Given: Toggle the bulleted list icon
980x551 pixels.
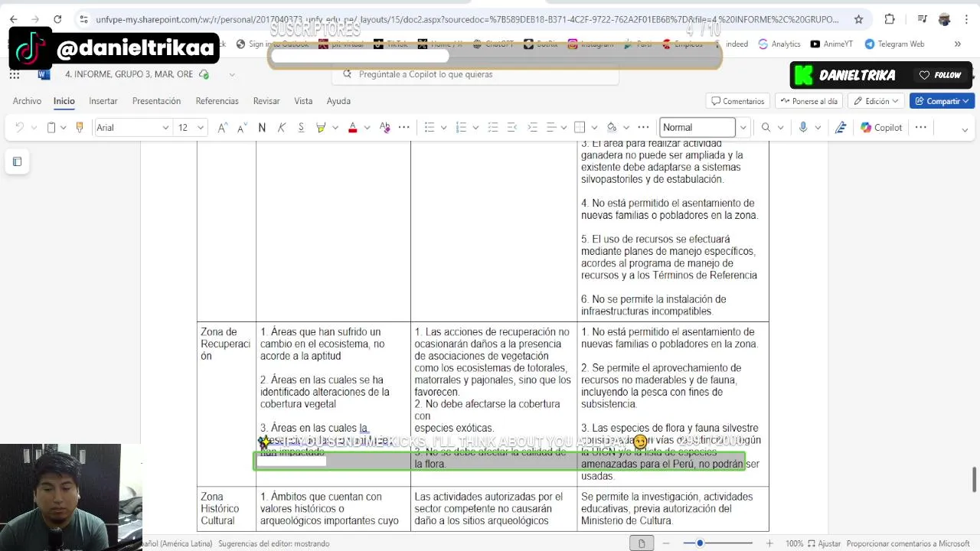Looking at the screenshot, I should coord(430,128).
